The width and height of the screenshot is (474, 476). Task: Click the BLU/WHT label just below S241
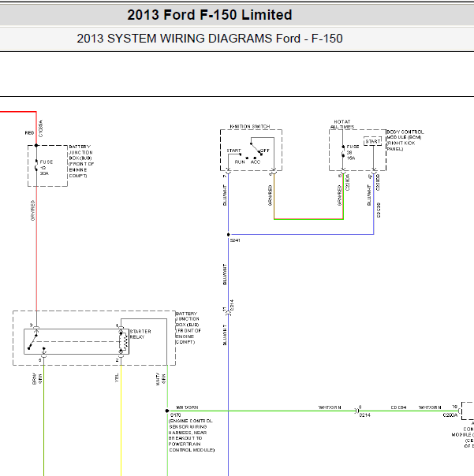pos(225,274)
